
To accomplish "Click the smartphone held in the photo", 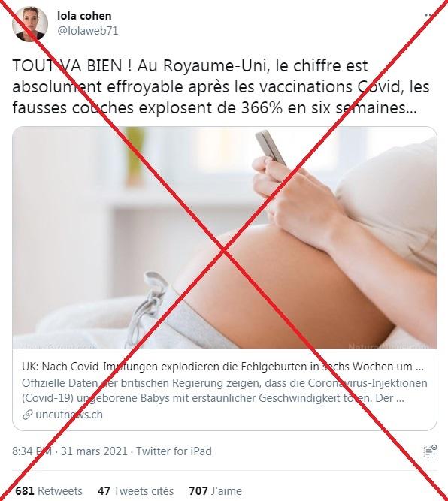I will [x=271, y=146].
